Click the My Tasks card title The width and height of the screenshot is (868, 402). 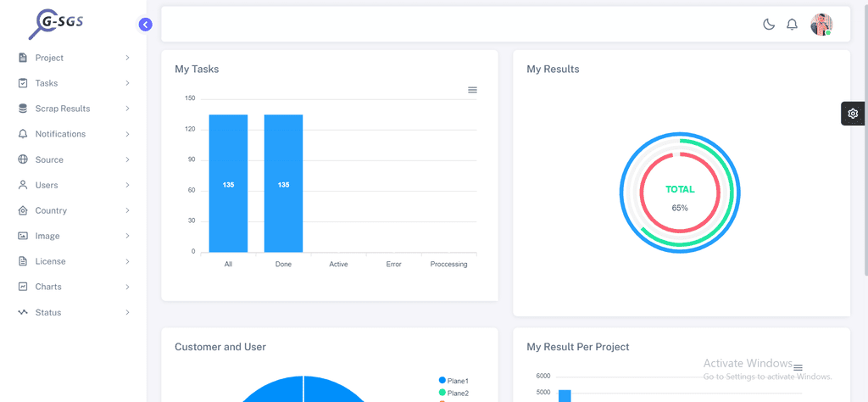[197, 70]
